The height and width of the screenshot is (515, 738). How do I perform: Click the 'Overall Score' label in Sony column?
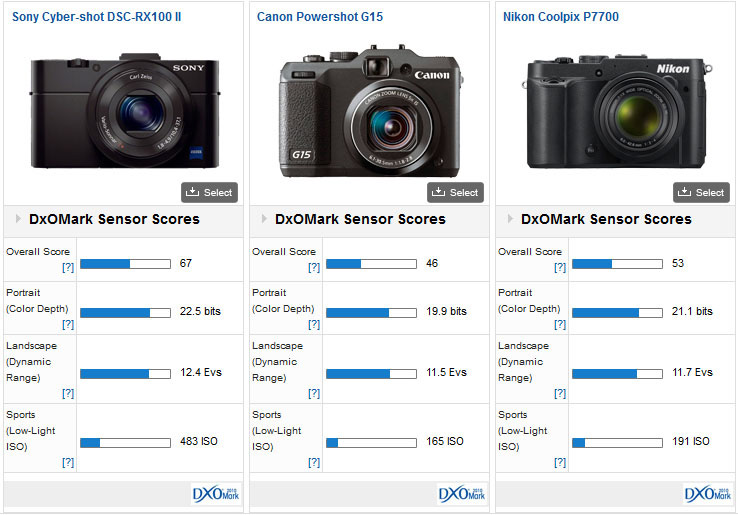click(x=38, y=252)
